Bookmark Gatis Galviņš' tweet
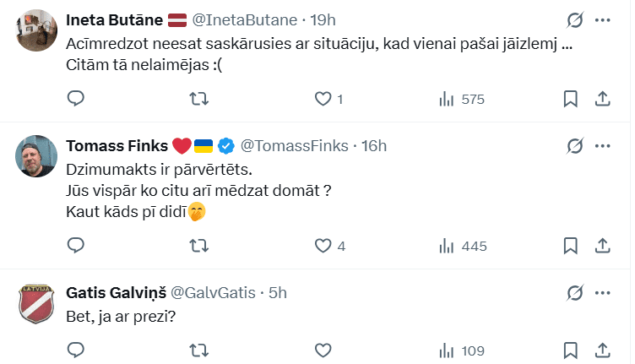 [571, 350]
